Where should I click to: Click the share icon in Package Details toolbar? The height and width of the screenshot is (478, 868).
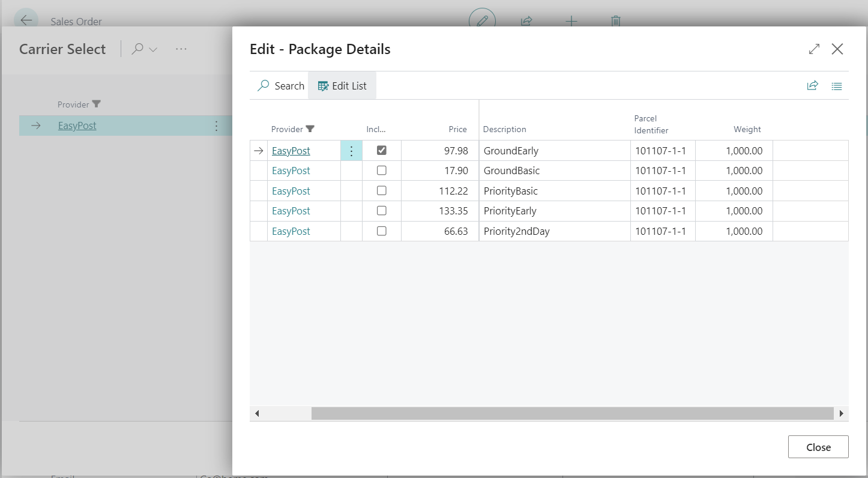[812, 86]
